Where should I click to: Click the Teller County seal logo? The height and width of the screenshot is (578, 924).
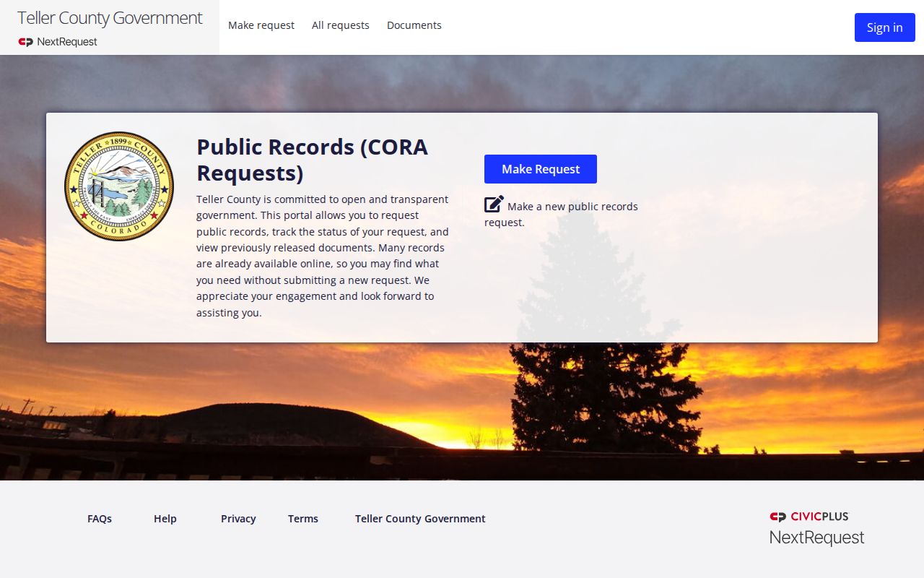point(119,186)
